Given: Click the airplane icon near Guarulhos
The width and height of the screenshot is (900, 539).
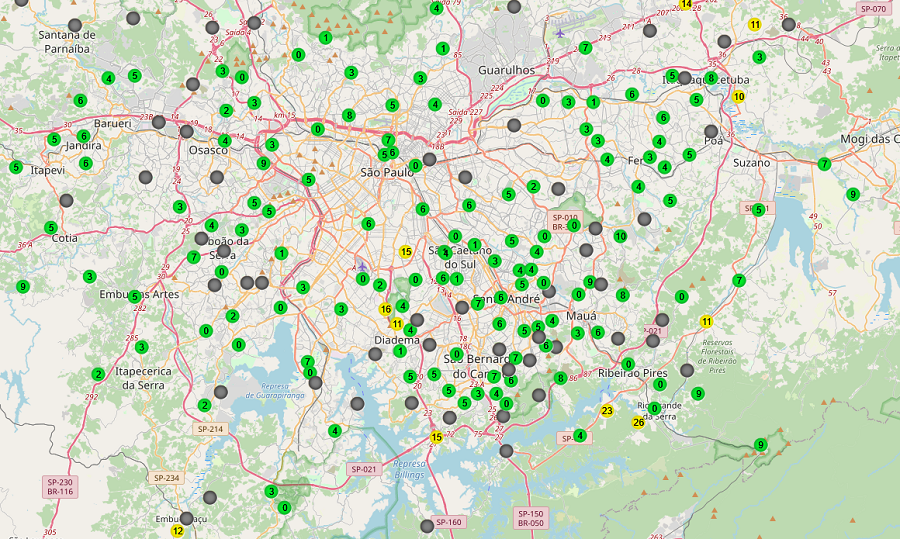Looking at the screenshot, I should [559, 31].
